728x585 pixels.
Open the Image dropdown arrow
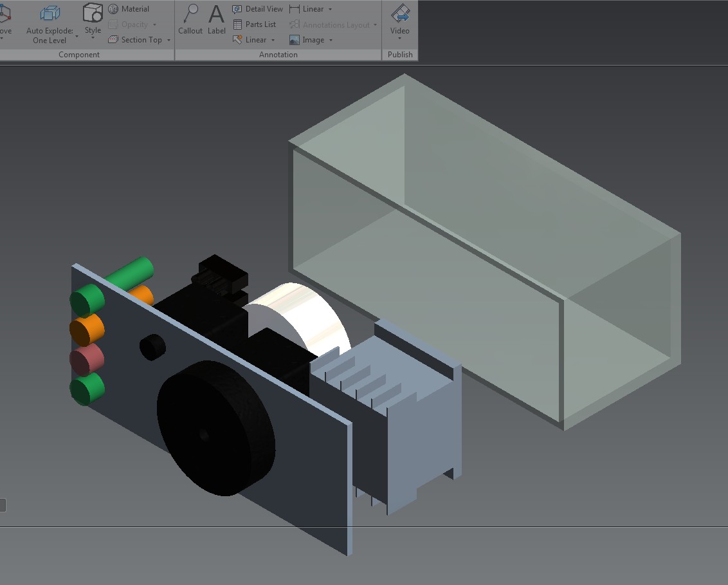[x=331, y=41]
